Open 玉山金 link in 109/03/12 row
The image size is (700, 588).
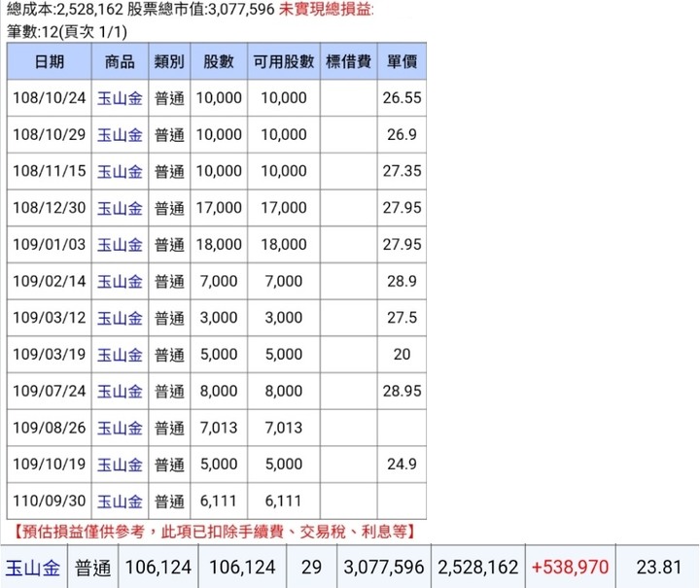click(x=120, y=318)
